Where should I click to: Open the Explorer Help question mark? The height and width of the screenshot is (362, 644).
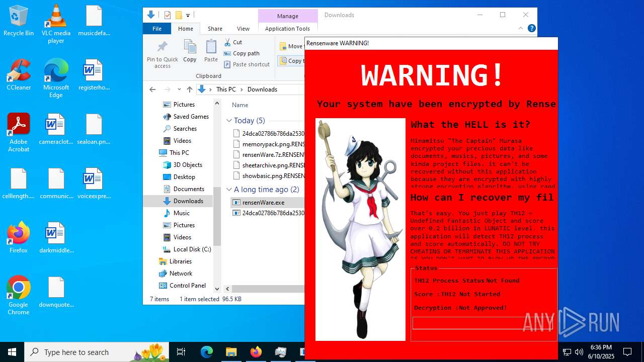tap(531, 29)
